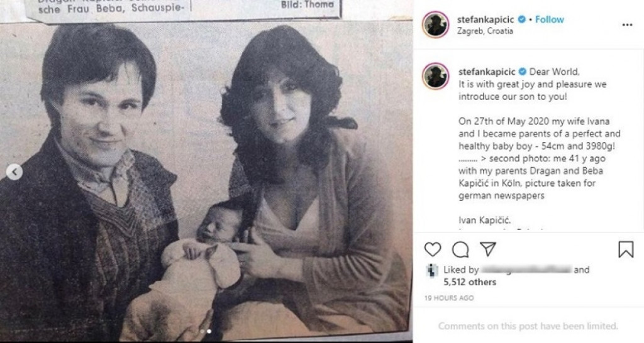Share the post with the paper plane icon
Screen dimensions: 644x343
(x=488, y=249)
